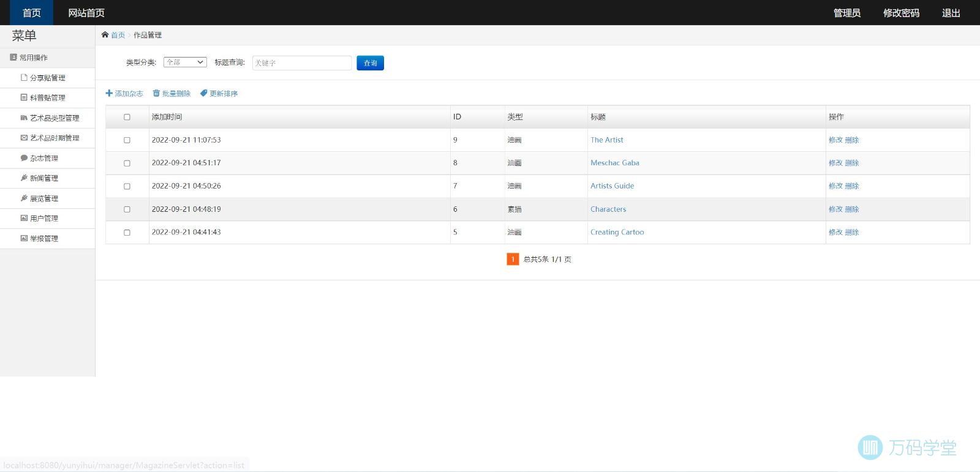Click the 艺术品类型管理 icon
980x472 pixels.
(x=24, y=118)
